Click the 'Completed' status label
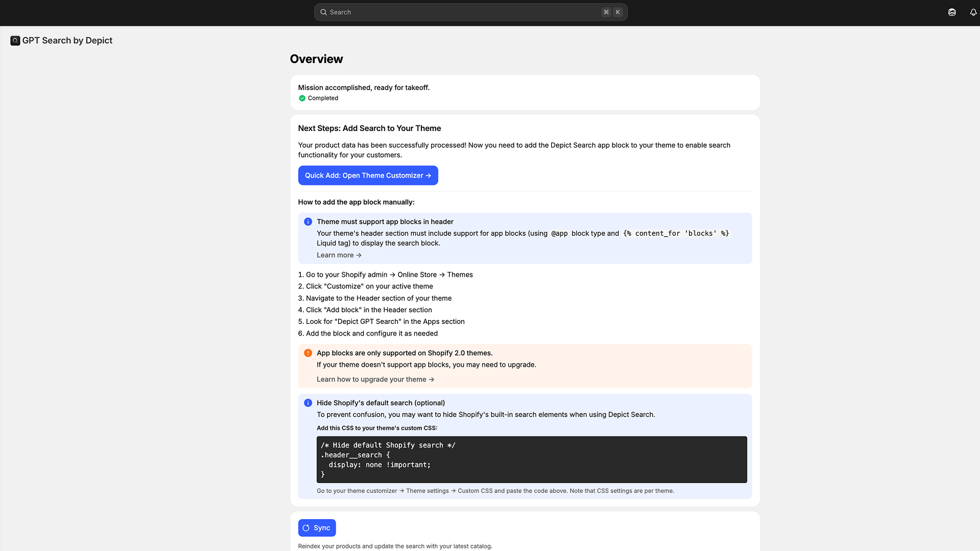Screen dimensions: 980x551 tap(323, 98)
